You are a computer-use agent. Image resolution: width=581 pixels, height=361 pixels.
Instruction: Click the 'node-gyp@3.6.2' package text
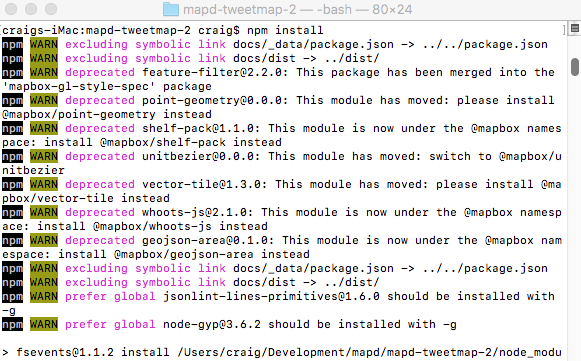point(212,324)
